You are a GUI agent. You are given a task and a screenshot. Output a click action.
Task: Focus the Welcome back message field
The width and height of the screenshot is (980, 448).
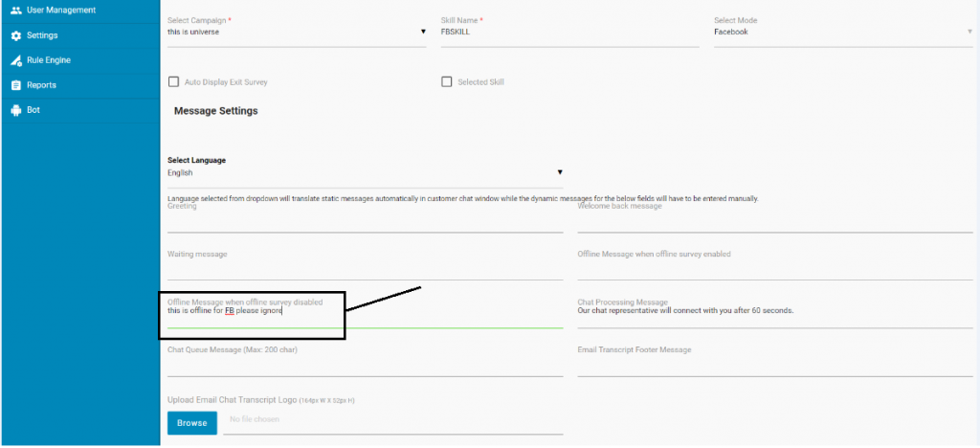(x=775, y=221)
